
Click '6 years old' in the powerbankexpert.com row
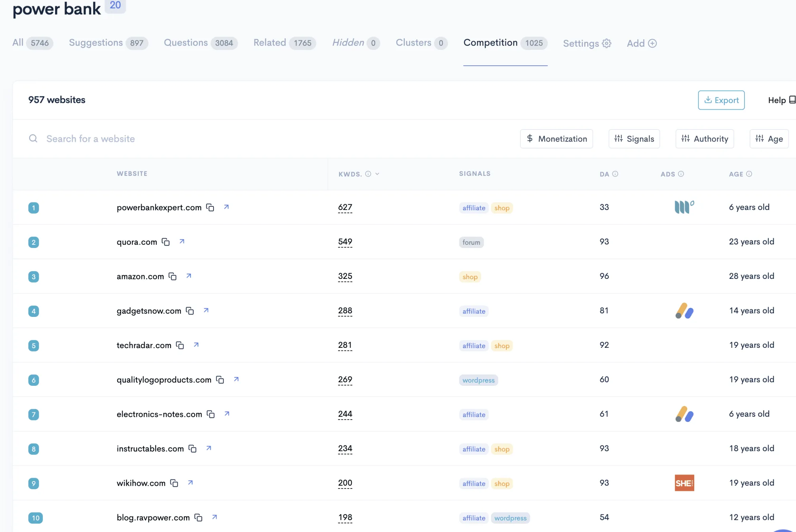tap(749, 207)
